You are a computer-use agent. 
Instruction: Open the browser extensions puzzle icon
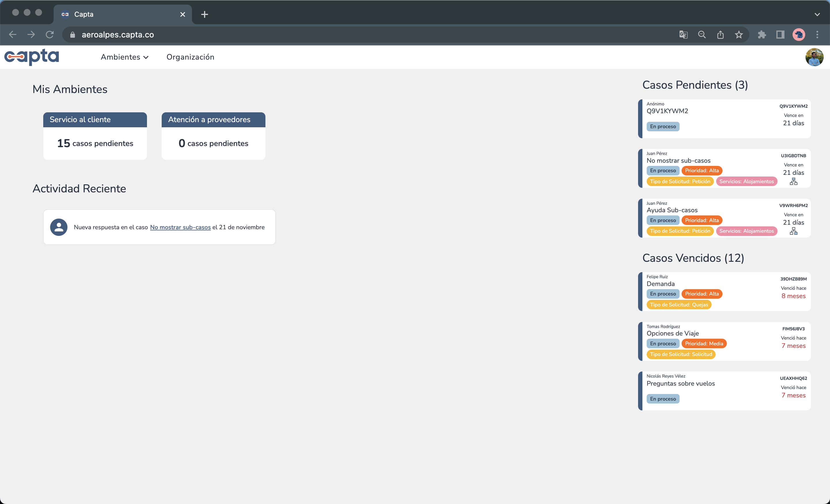[762, 35]
